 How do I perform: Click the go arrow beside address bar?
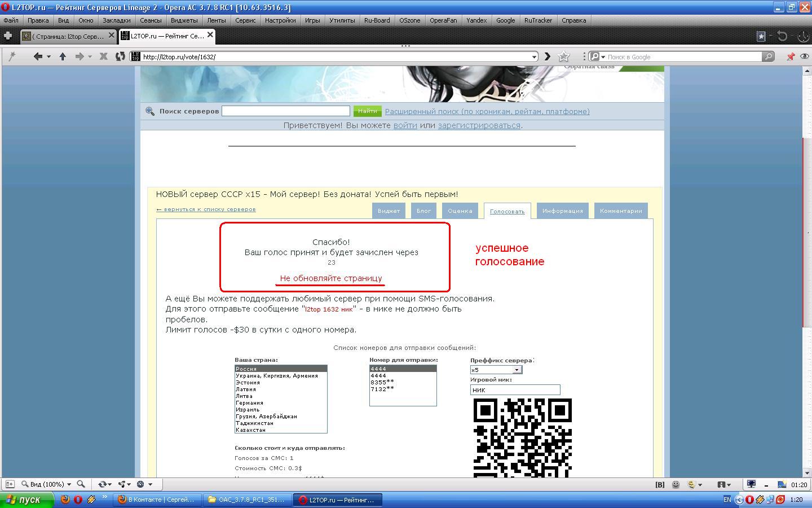coord(547,56)
